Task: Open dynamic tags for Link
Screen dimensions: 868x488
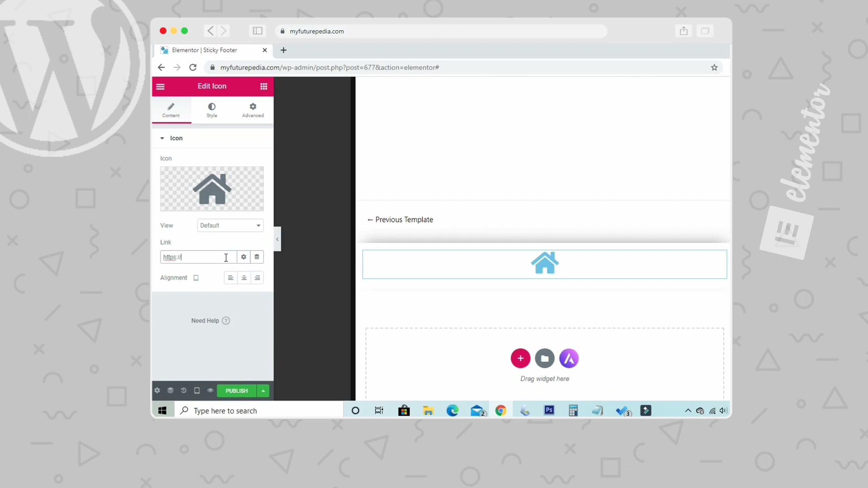Action: pos(257,257)
